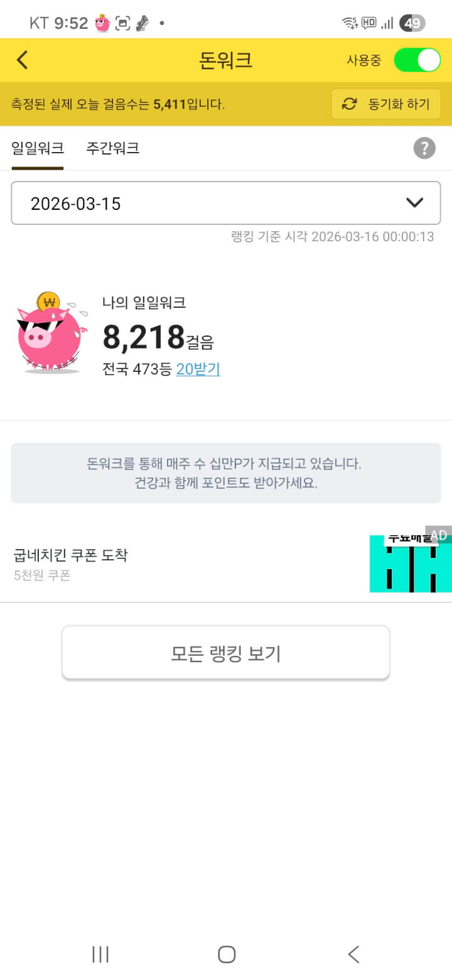Open the 2026-03-15 date dropdown
452x980 pixels.
213,203
